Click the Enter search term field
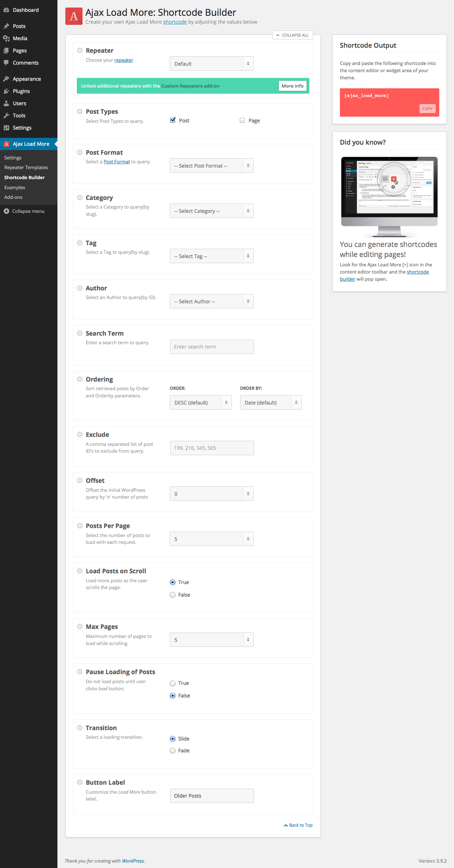This screenshot has height=868, width=454. 212,347
